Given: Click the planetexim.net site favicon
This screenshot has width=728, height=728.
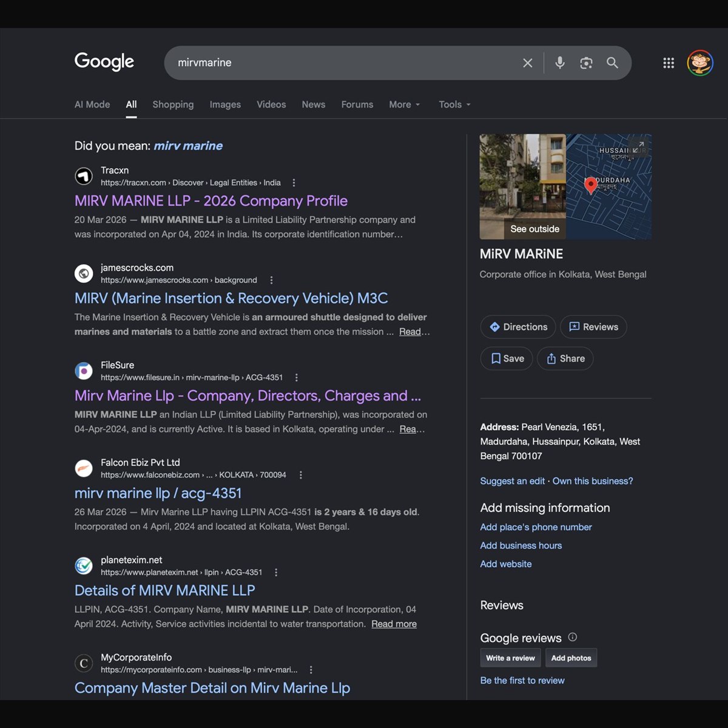Looking at the screenshot, I should click(x=84, y=566).
